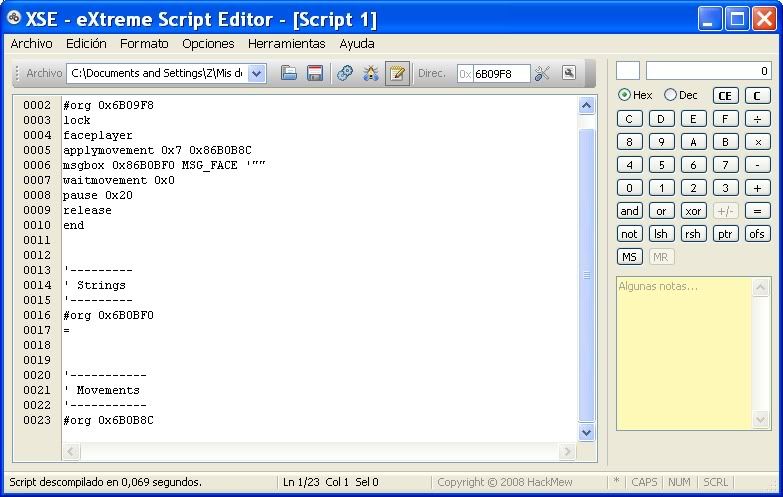Click the MS memory store button

[629, 257]
